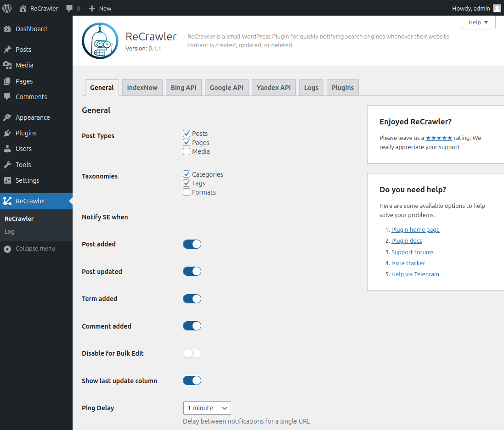This screenshot has width=504, height=430.
Task: Open the Support forums link
Action: 413,252
